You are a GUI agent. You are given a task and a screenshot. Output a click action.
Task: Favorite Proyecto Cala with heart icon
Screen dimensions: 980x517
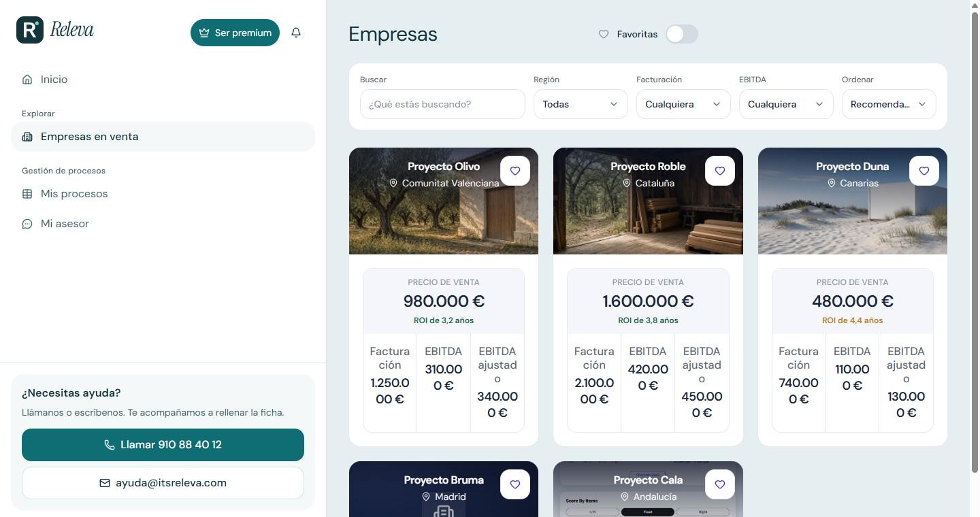(x=720, y=484)
